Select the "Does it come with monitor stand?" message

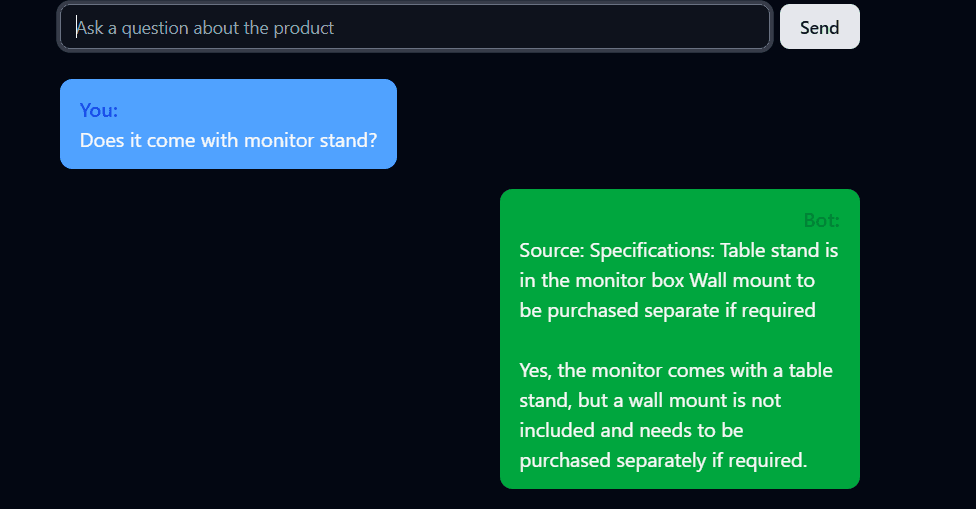(x=228, y=140)
